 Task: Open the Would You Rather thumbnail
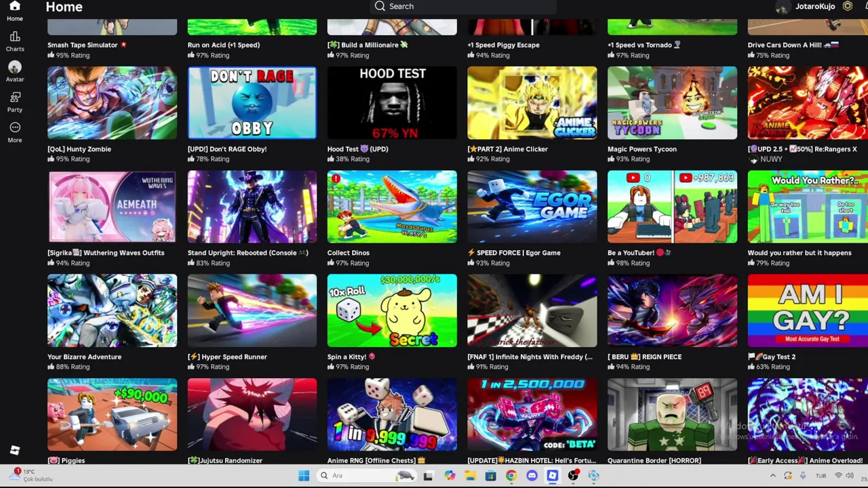(x=808, y=207)
